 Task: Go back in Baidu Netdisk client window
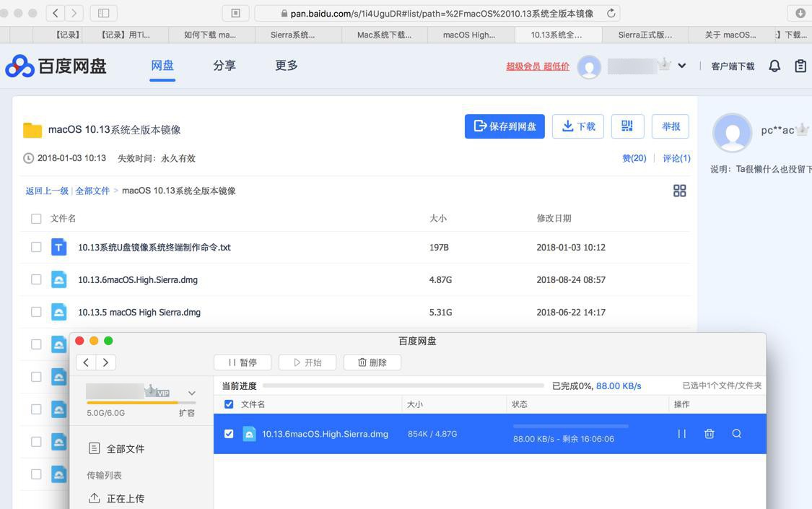86,362
